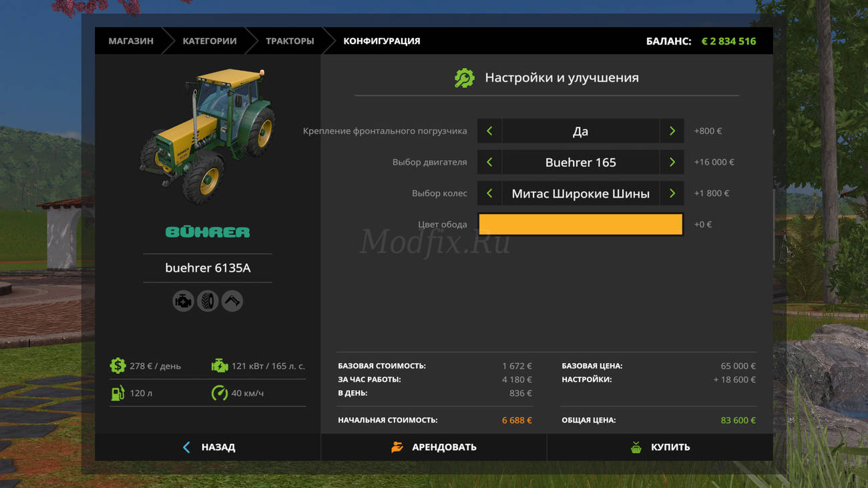Click the Выбор колес label

click(x=439, y=194)
